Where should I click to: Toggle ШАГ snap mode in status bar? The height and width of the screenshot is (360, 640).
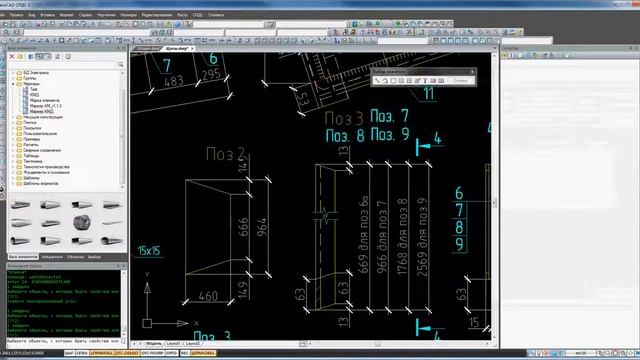(69, 353)
